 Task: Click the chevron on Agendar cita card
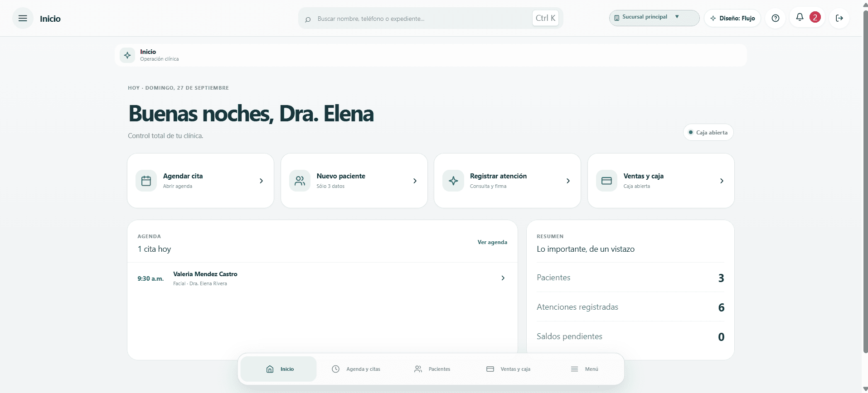click(x=261, y=181)
